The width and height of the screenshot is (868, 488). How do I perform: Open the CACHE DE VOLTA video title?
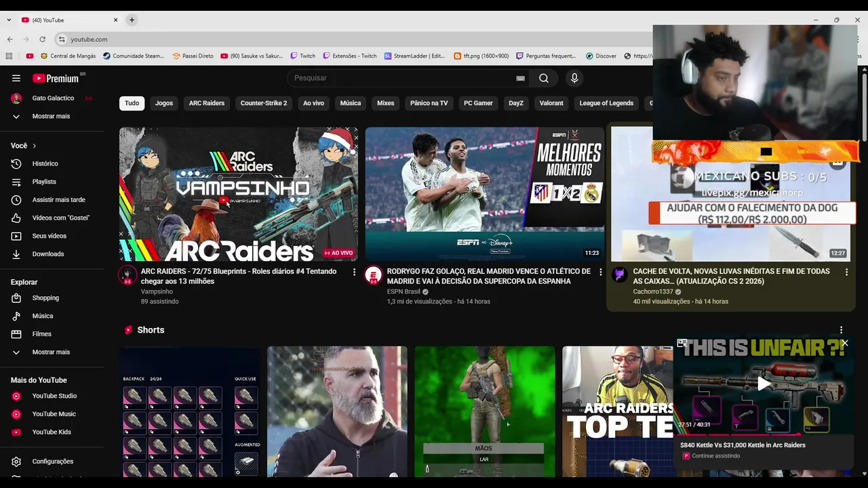coord(731,276)
